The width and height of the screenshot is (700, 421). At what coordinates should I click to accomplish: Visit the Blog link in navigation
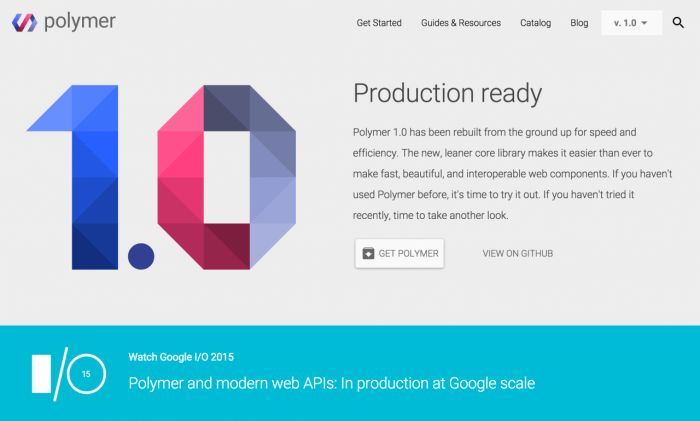(x=579, y=23)
